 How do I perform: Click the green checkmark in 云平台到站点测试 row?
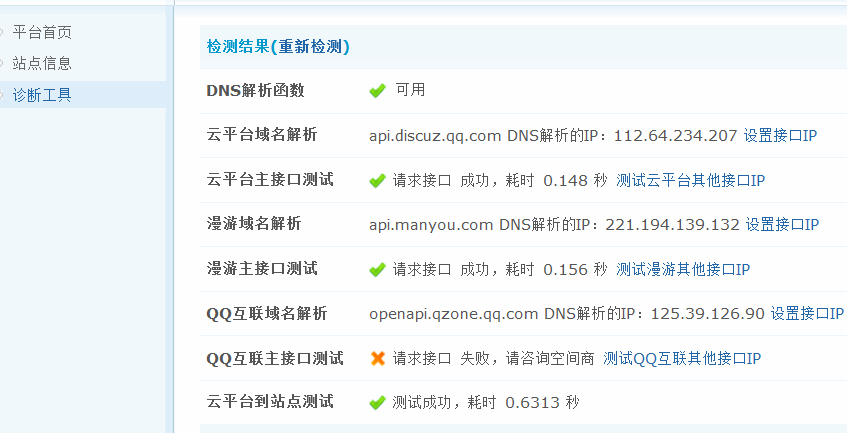pyautogui.click(x=377, y=403)
